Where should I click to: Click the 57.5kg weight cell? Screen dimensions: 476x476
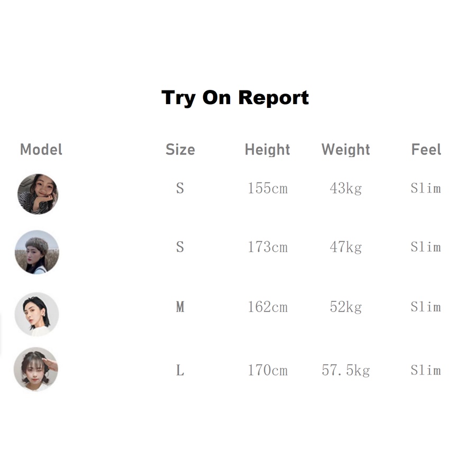point(345,370)
